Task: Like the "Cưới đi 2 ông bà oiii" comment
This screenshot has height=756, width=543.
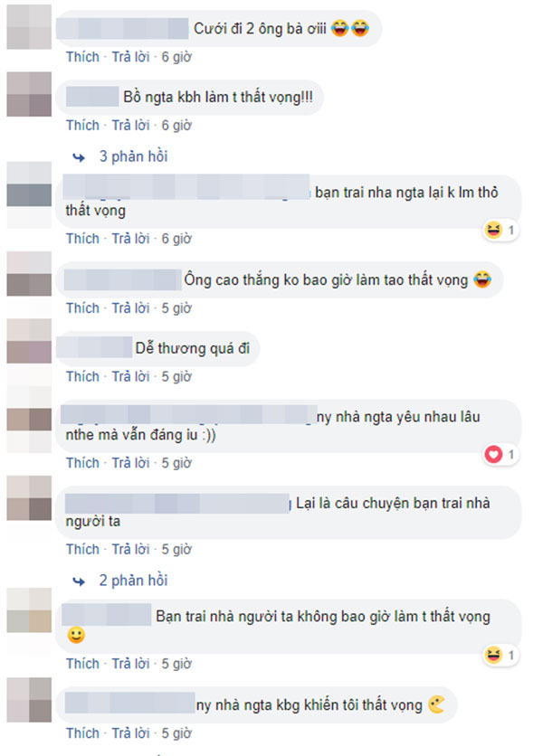Action: pyautogui.click(x=82, y=57)
